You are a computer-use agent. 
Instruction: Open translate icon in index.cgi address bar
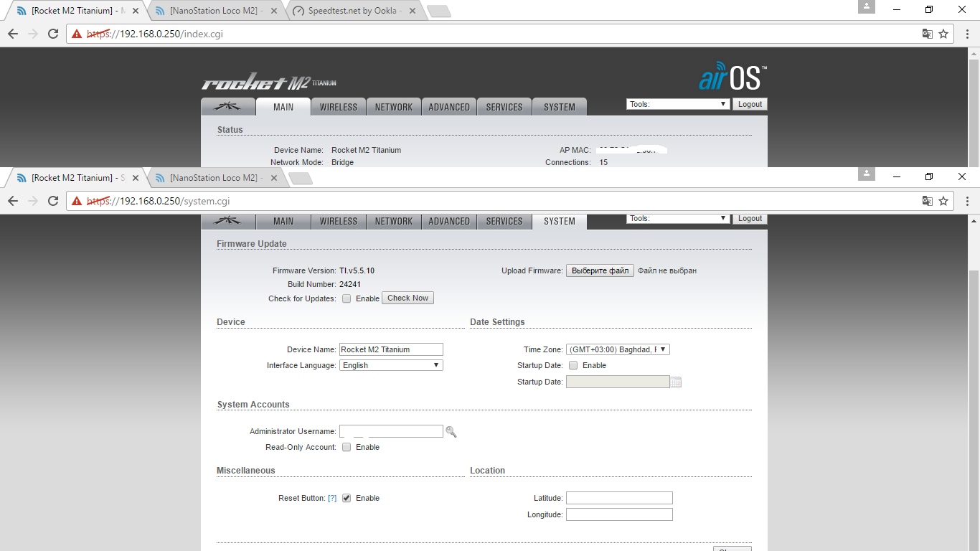pyautogui.click(x=928, y=34)
